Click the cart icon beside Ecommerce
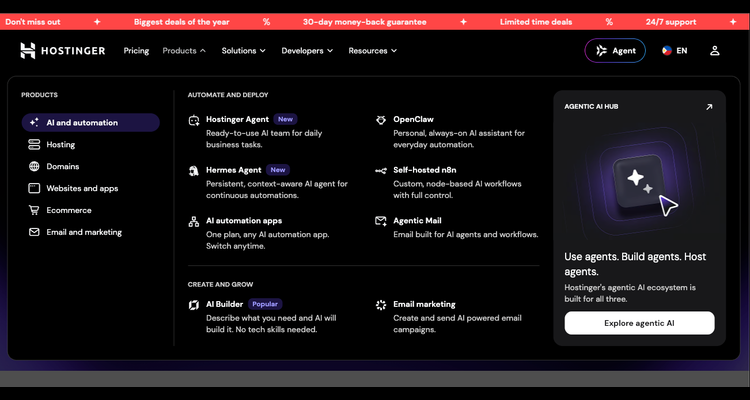 click(34, 210)
